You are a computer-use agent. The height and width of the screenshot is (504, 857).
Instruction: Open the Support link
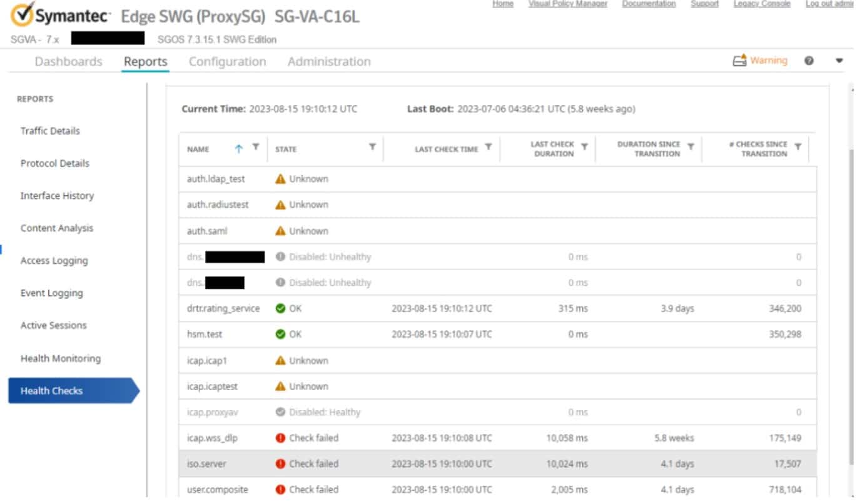(704, 4)
